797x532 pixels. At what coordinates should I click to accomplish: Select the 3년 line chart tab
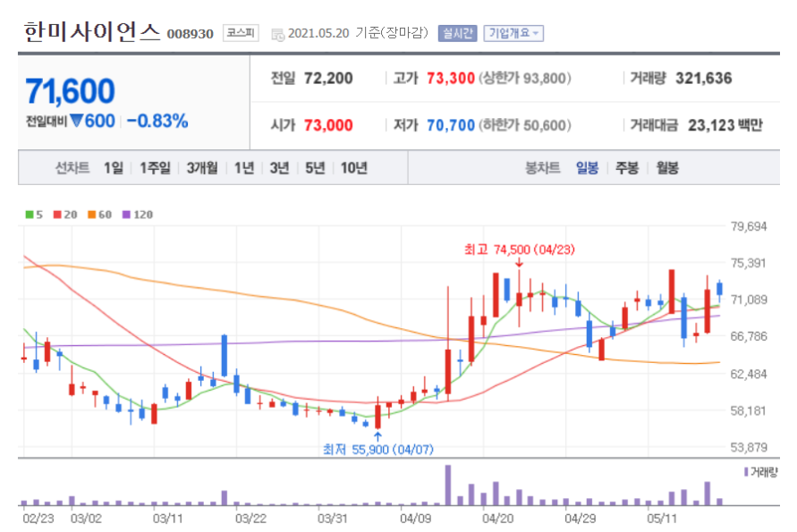[x=279, y=168]
